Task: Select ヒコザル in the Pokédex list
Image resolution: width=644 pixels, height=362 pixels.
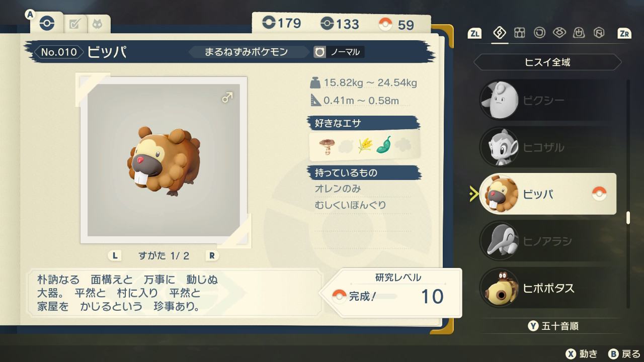Action: [x=548, y=147]
